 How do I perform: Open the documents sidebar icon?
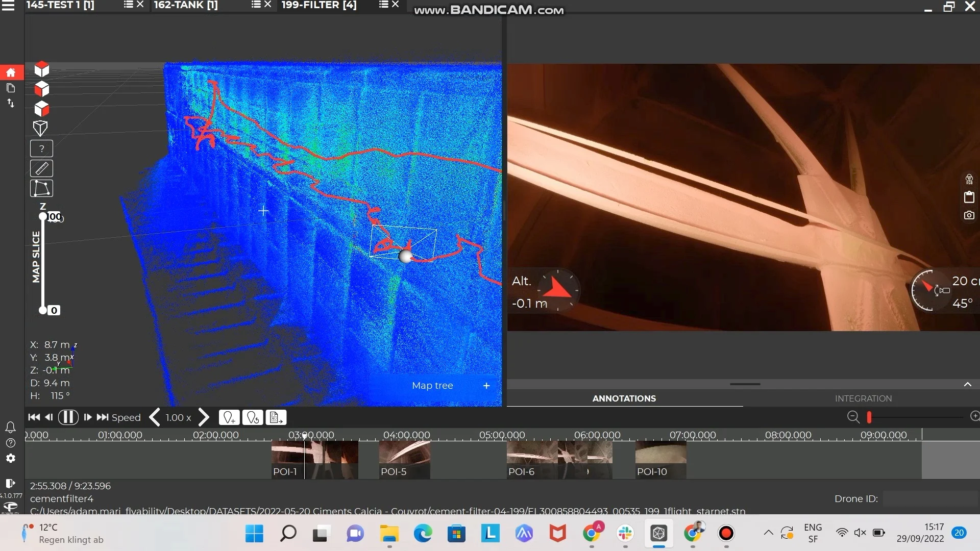[11, 88]
